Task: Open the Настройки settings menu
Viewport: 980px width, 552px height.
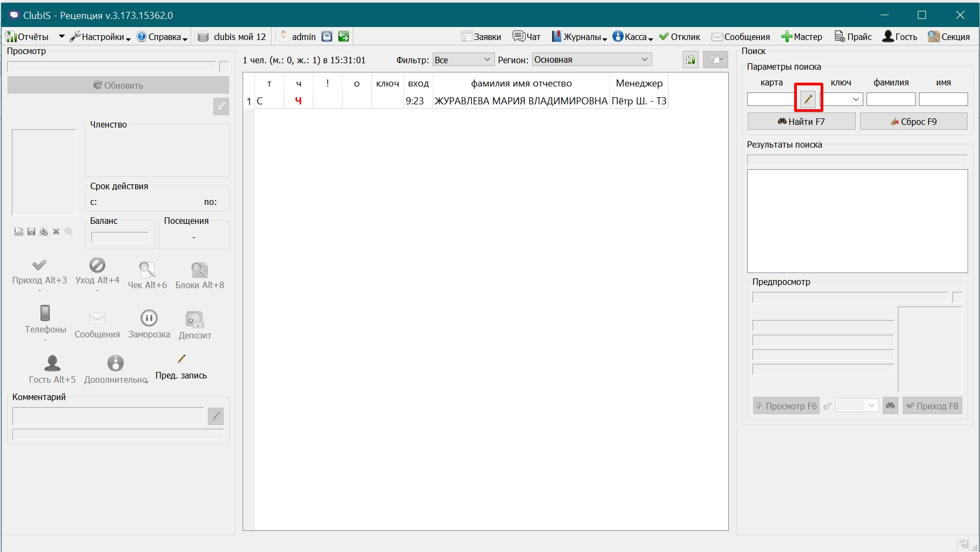Action: [100, 37]
